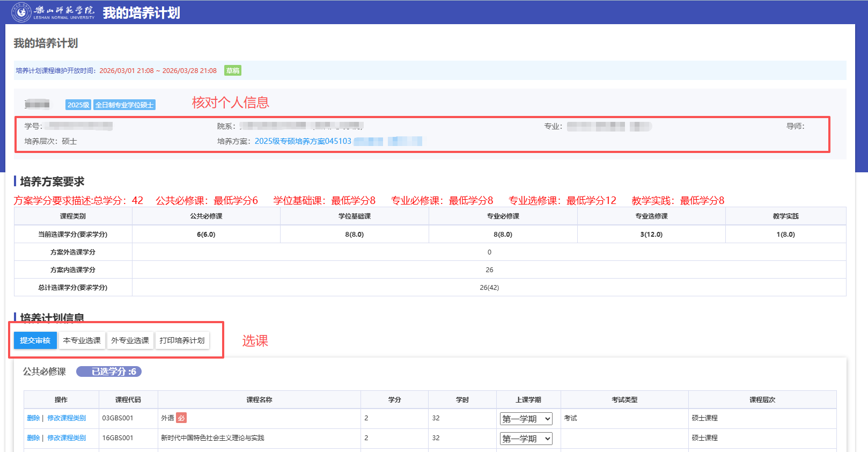Viewport: 868px width, 452px height.
Task: Click the 课程名称 column header
Action: tap(259, 400)
